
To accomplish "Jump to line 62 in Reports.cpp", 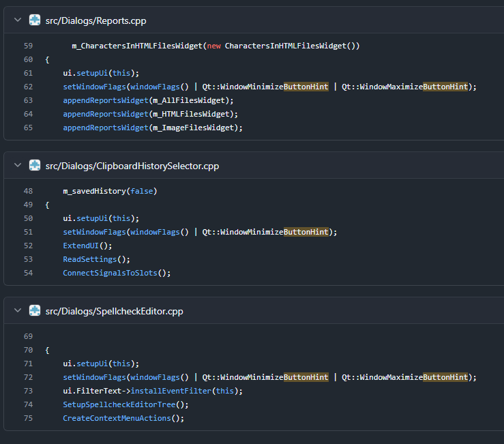I will click(28, 87).
